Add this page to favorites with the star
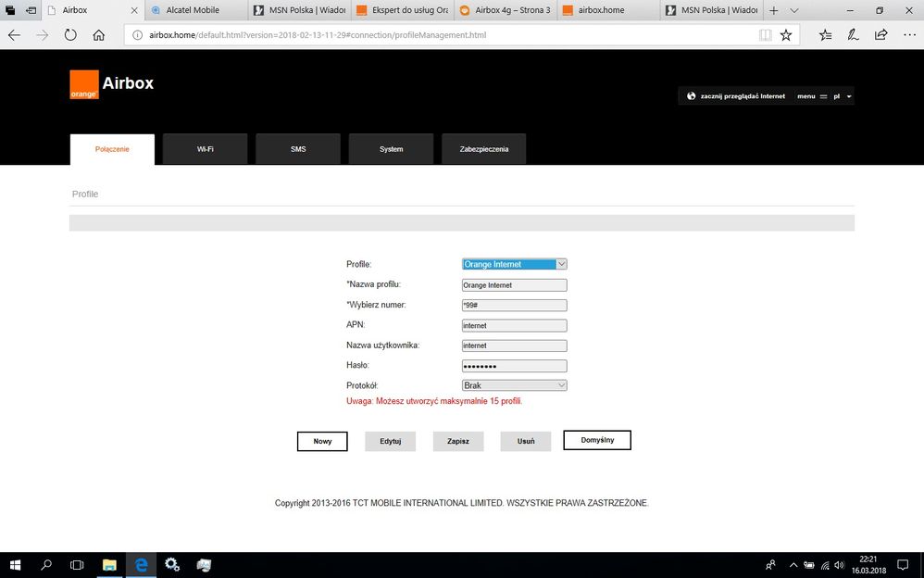The width and height of the screenshot is (924, 578). pos(786,35)
